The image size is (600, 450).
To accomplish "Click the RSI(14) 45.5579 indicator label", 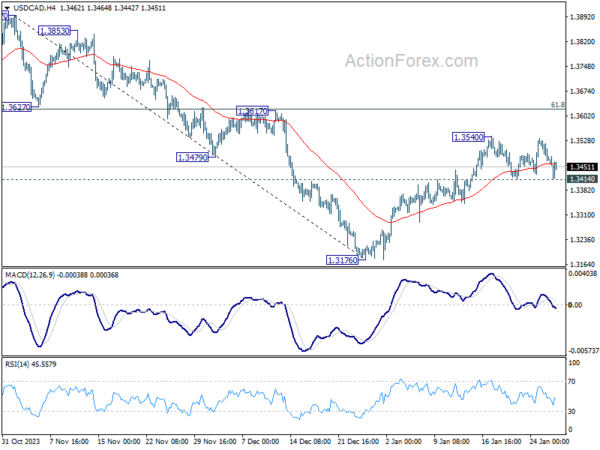I will pyautogui.click(x=31, y=364).
